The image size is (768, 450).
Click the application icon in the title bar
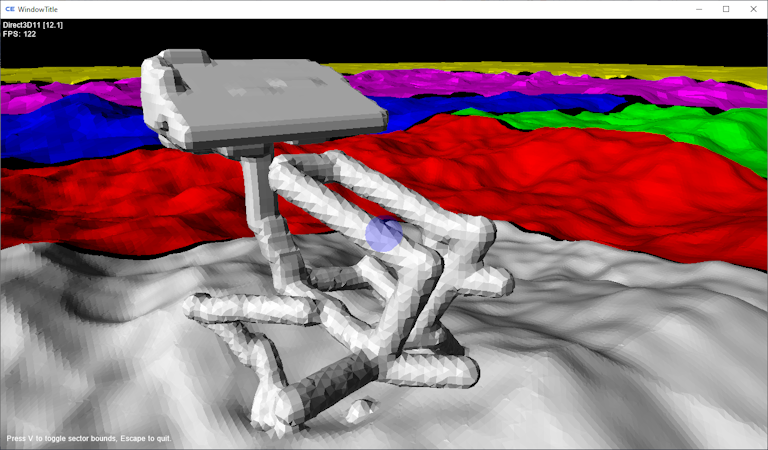click(10, 9)
